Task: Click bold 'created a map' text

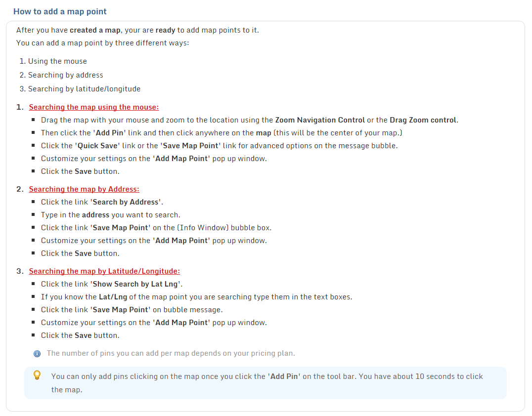Action: pyautogui.click(x=95, y=30)
